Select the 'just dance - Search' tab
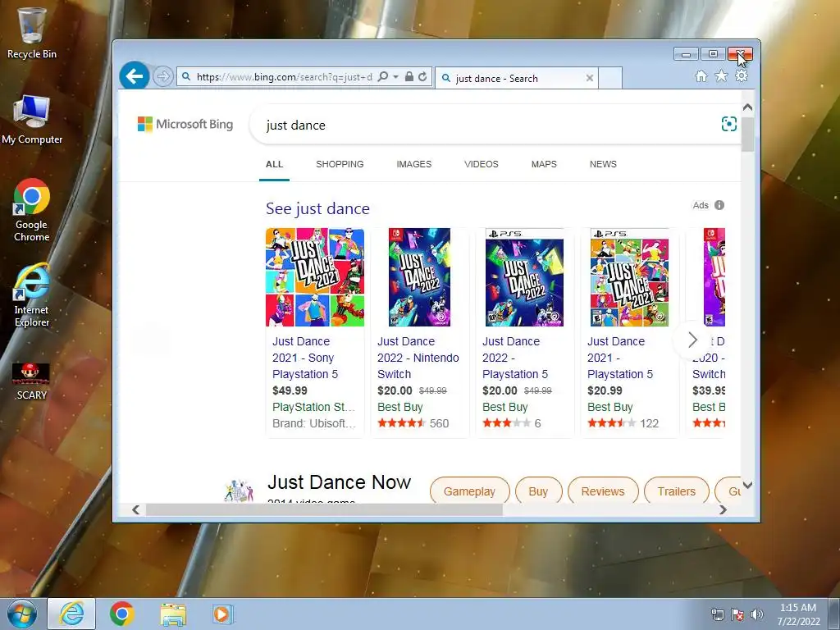Image resolution: width=840 pixels, height=630 pixels. pos(517,78)
